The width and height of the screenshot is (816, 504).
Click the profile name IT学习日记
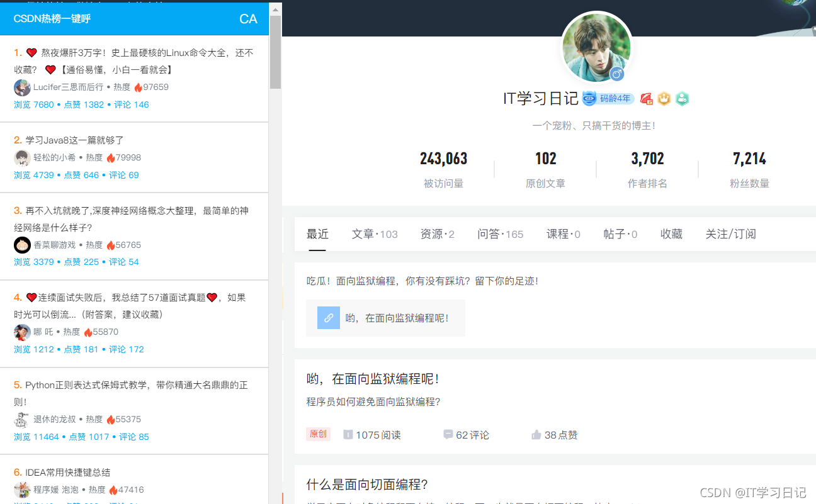click(x=540, y=98)
